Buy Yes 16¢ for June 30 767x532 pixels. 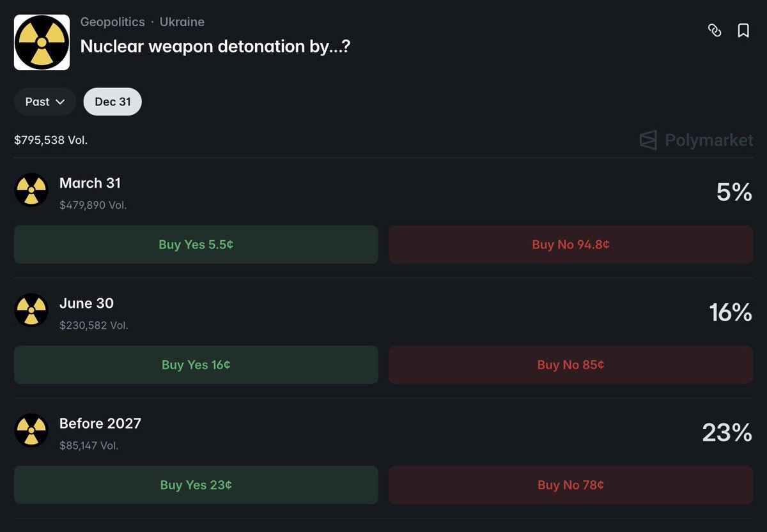point(196,365)
